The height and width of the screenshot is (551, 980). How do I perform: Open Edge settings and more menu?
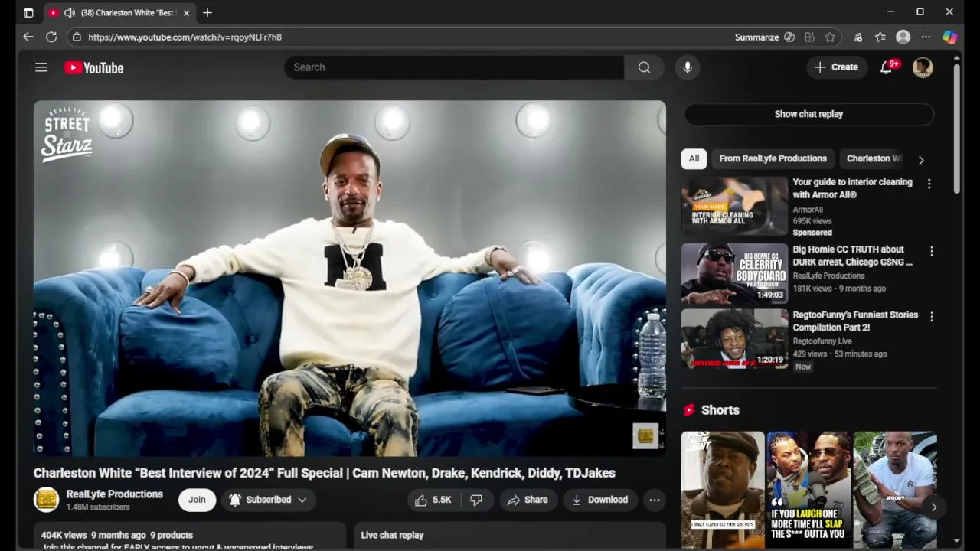(x=926, y=37)
